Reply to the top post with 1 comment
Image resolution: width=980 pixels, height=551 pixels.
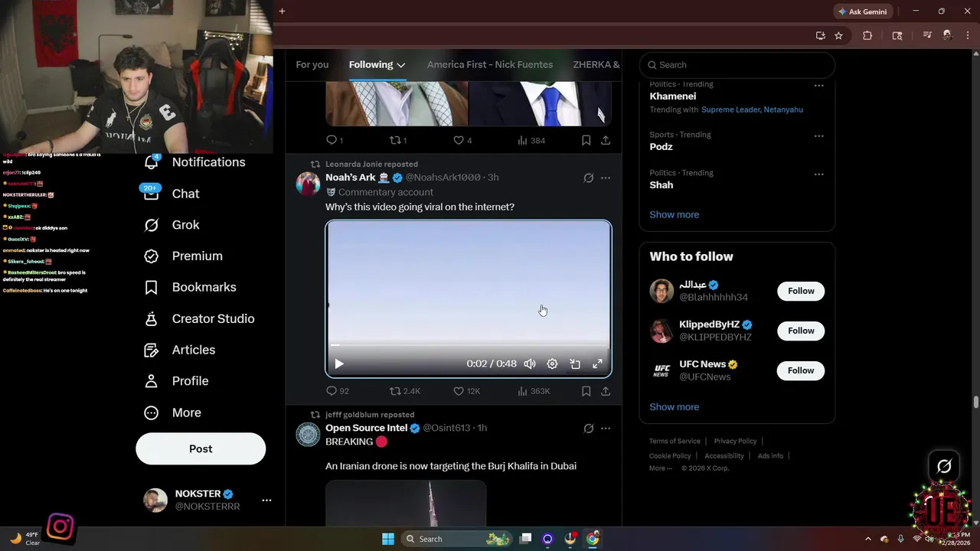pyautogui.click(x=335, y=140)
